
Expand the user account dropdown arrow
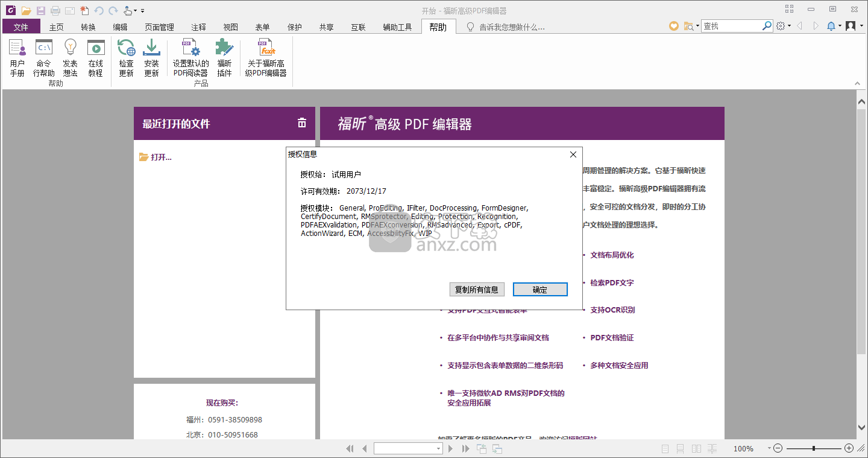pyautogui.click(x=860, y=26)
